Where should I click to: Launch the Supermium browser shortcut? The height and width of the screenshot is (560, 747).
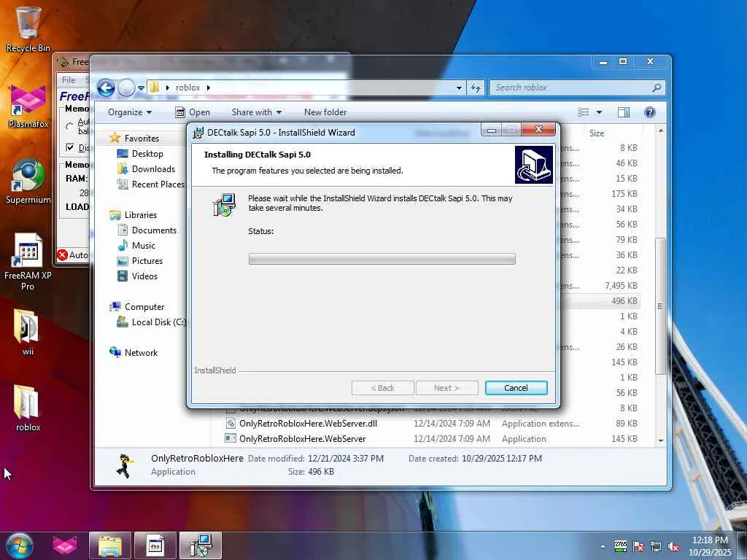click(28, 182)
